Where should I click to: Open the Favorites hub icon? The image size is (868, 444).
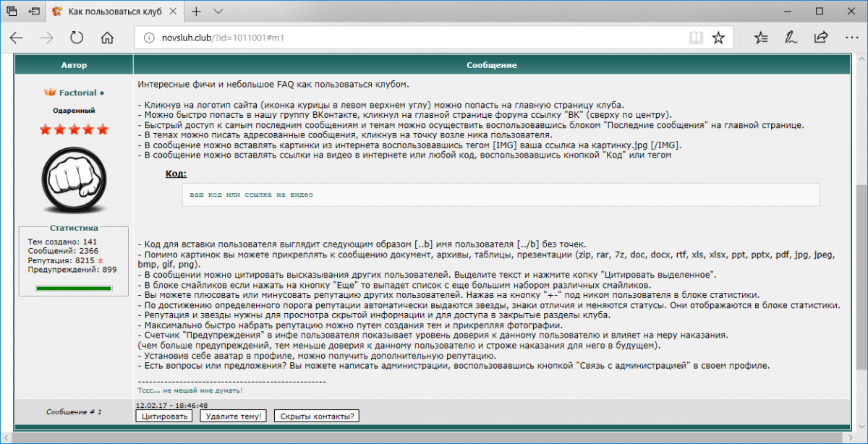click(761, 38)
